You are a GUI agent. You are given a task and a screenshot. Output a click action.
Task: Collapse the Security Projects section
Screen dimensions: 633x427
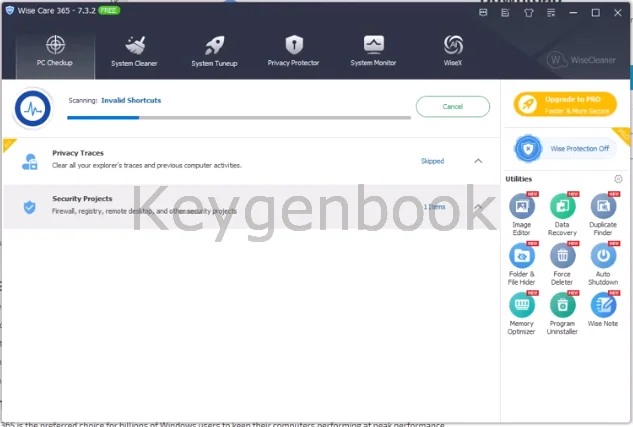pos(478,207)
